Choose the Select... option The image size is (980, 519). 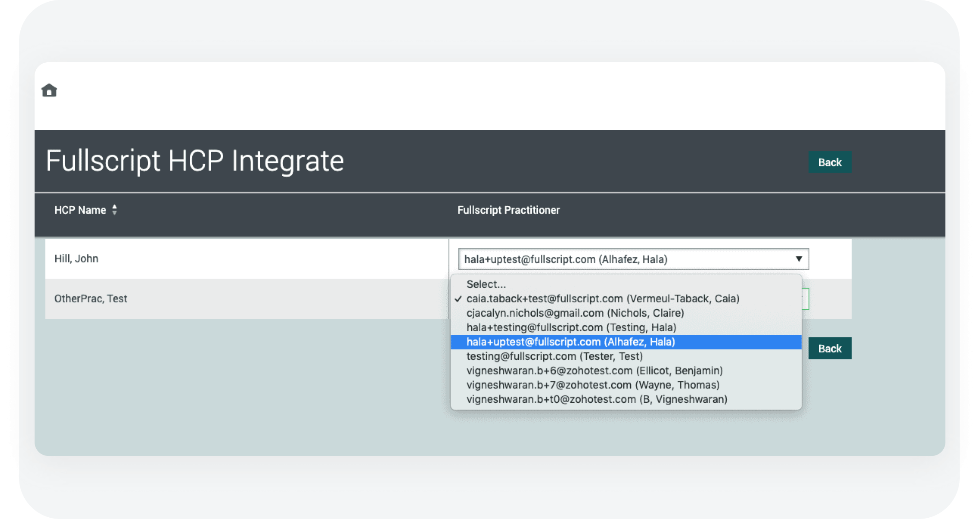click(626, 284)
